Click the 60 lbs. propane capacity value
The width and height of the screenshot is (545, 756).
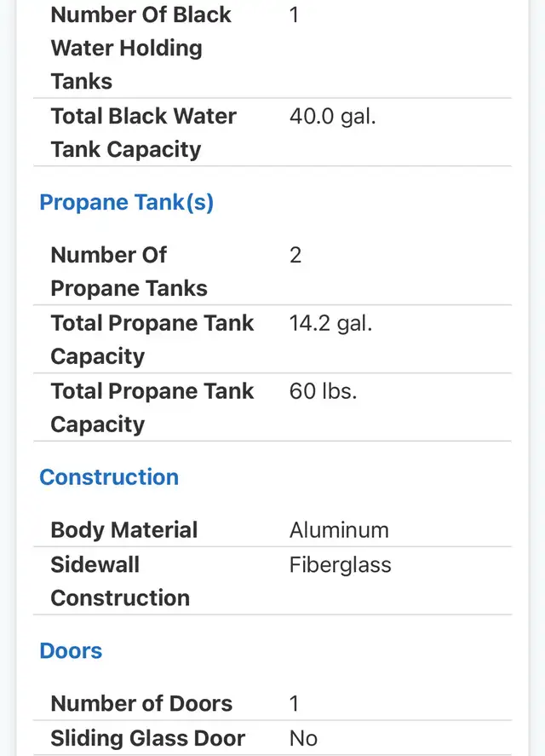[x=323, y=391]
